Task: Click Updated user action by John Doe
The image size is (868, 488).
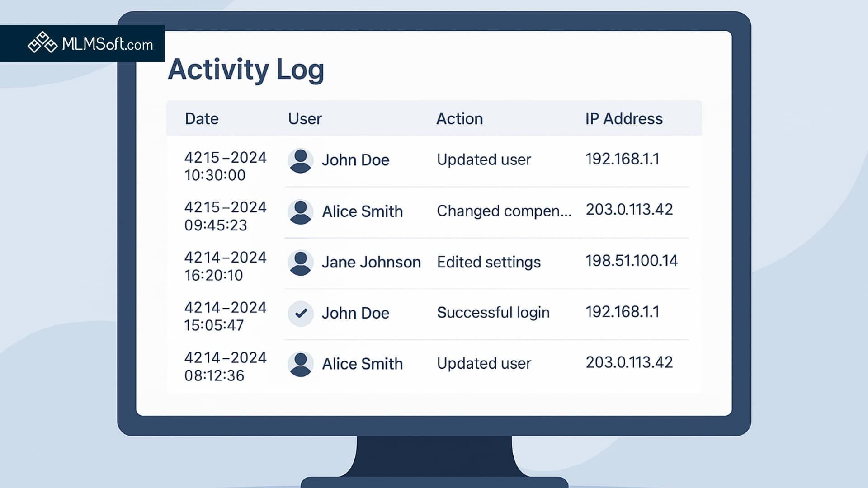Action: (x=484, y=160)
